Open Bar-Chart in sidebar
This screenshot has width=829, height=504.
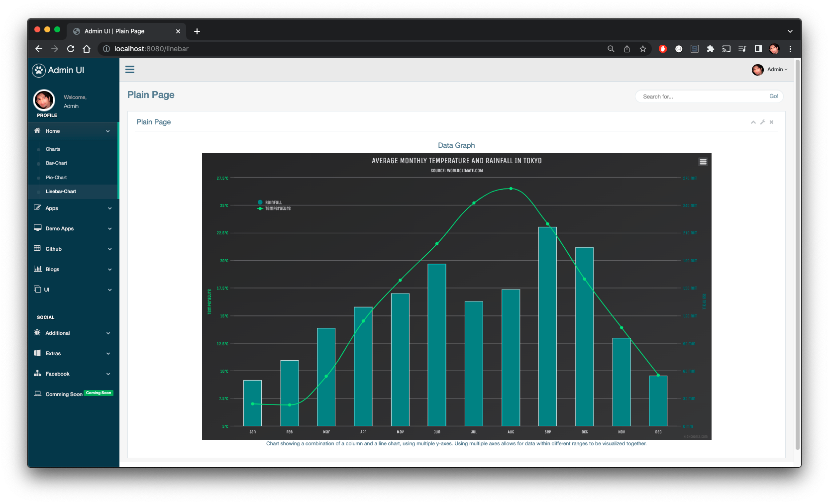tap(56, 163)
